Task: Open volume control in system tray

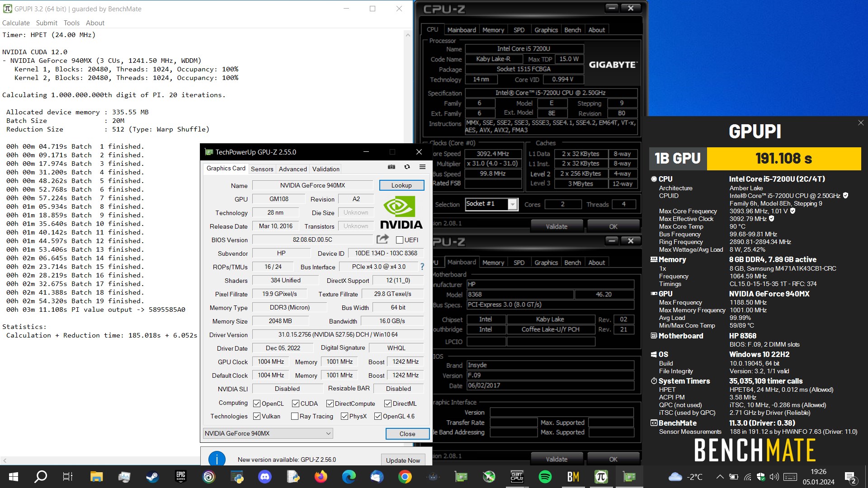Action: coord(774,477)
